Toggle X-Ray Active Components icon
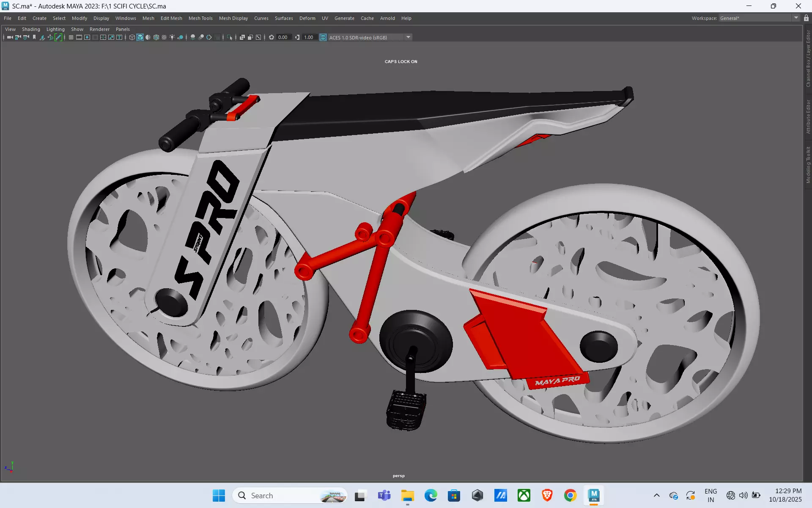The width and height of the screenshot is (812, 508). pos(250,37)
